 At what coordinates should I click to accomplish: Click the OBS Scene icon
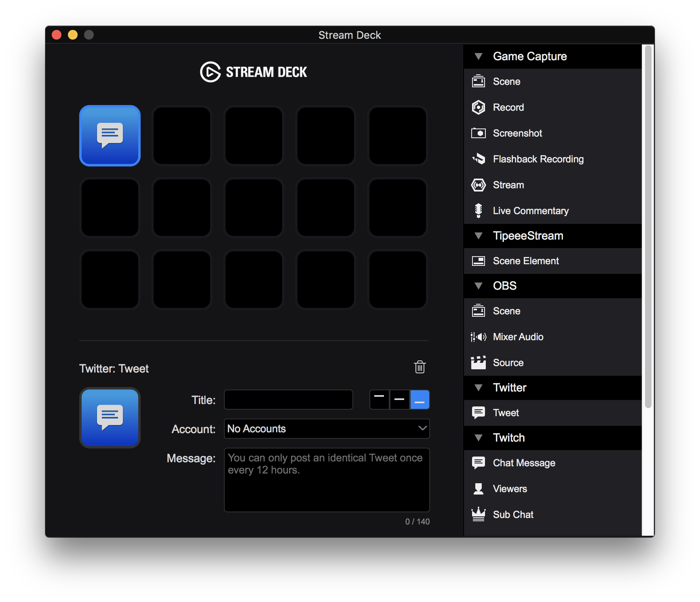tap(479, 311)
